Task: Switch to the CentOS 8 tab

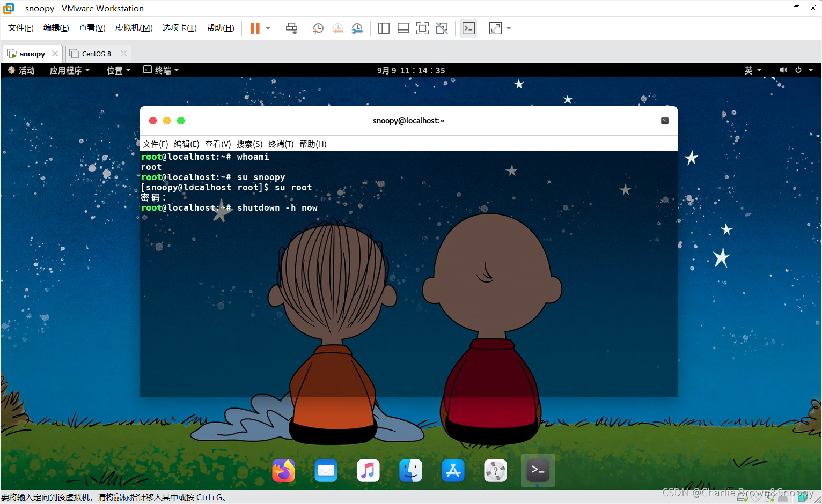Action: point(97,54)
